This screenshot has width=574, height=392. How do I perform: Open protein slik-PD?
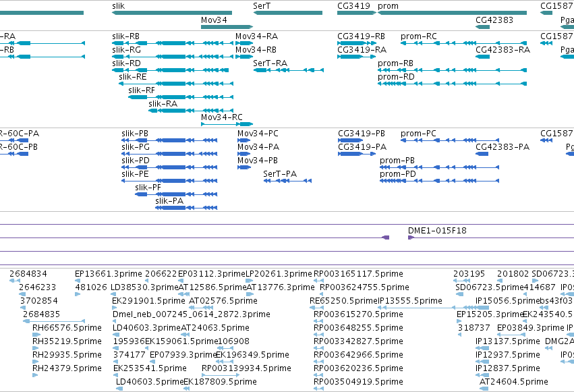[136, 161]
